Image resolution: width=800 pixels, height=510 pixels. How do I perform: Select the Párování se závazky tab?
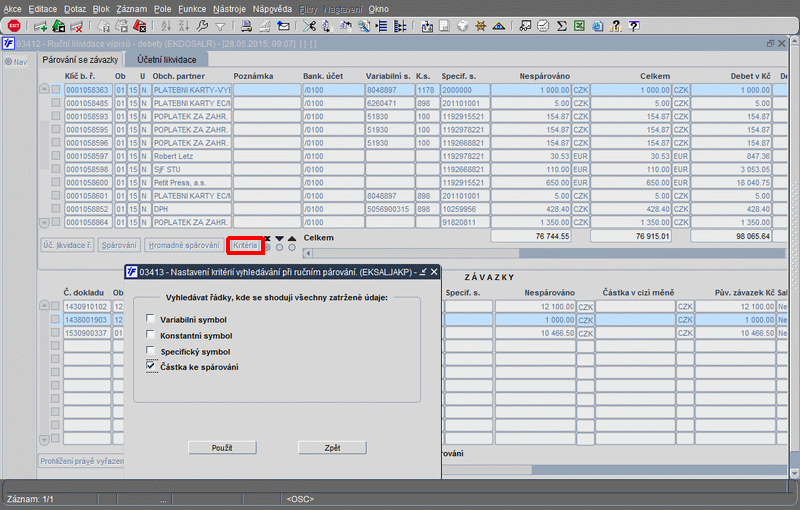80,60
